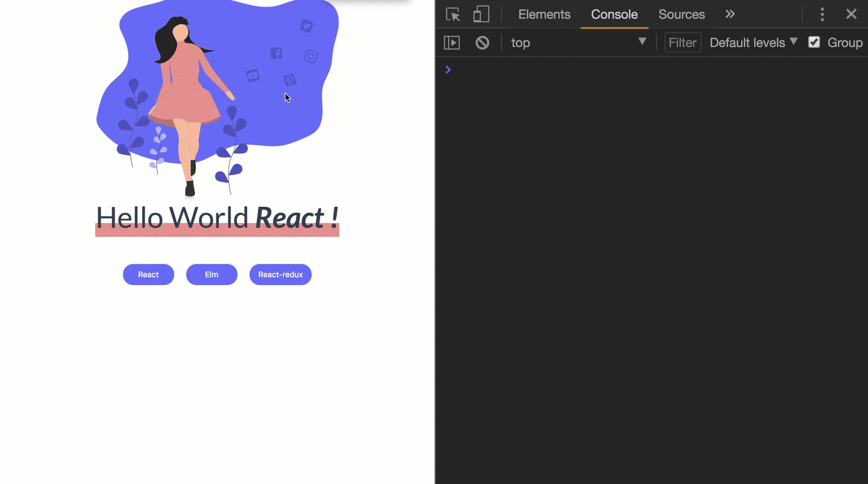868x484 pixels.
Task: Click the Elm button
Action: pos(212,275)
